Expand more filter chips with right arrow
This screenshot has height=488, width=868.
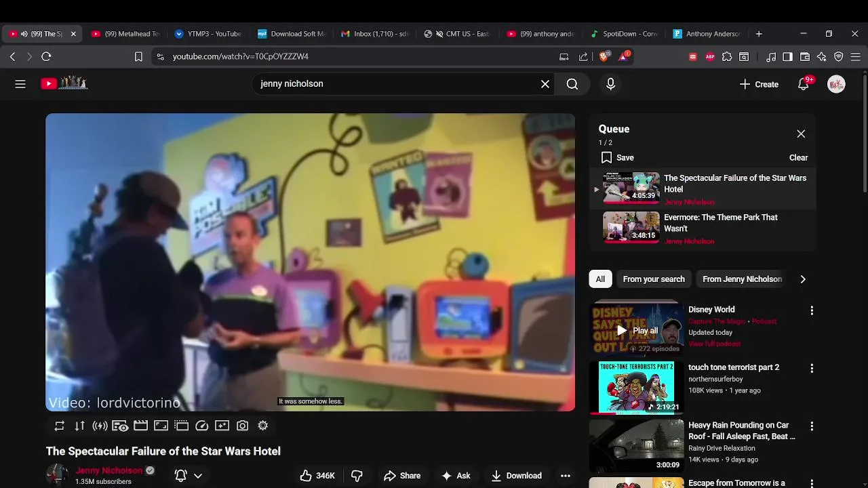point(803,279)
